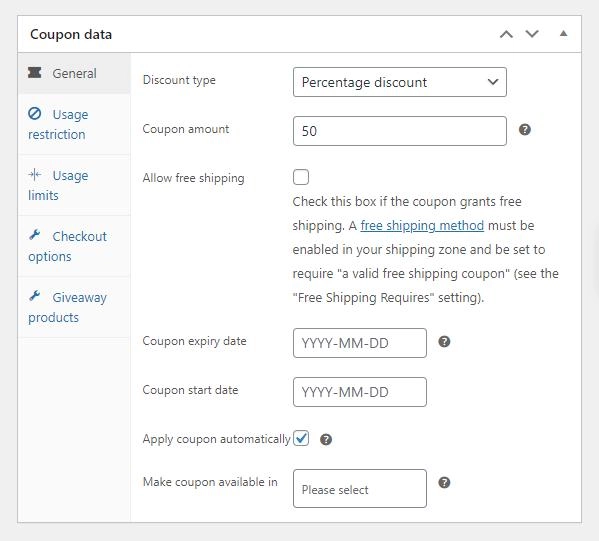This screenshot has height=541, width=599.
Task: Click the Coupon data heading
Action: 71,34
